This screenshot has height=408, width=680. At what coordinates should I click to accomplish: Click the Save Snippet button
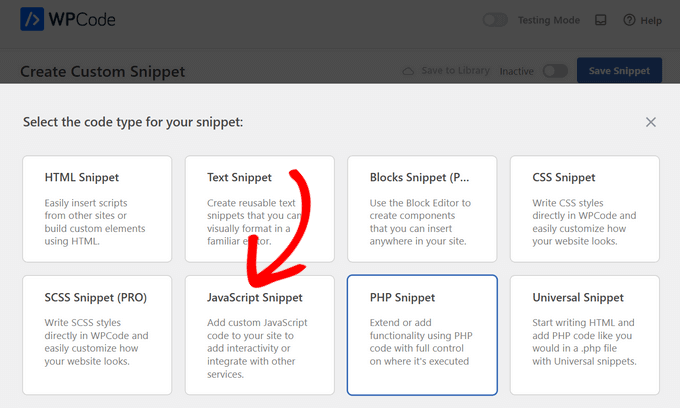point(619,71)
